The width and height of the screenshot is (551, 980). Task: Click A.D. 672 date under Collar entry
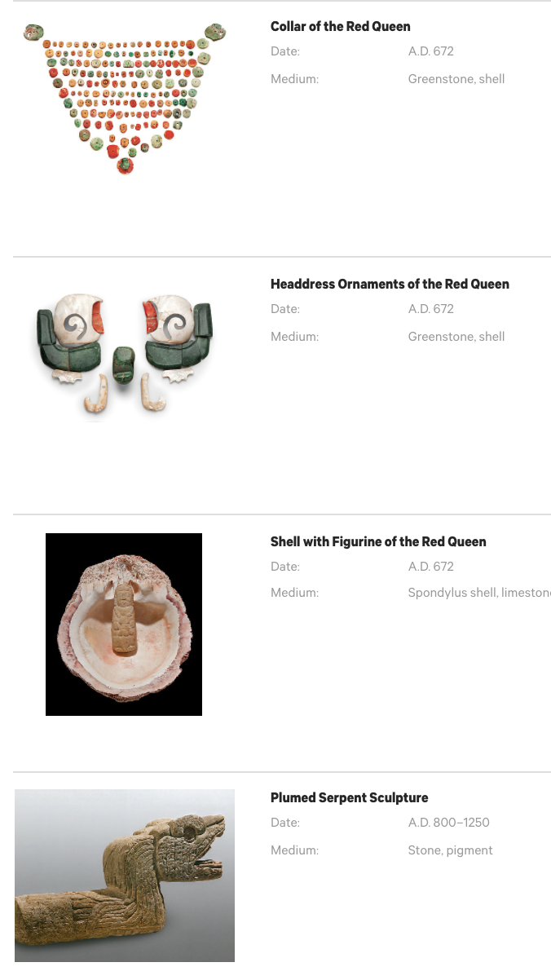click(431, 51)
